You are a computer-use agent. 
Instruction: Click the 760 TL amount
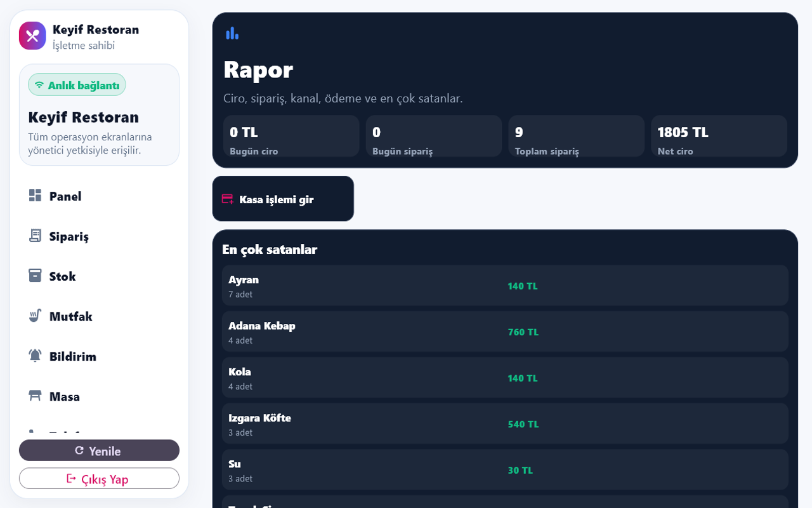click(x=523, y=332)
